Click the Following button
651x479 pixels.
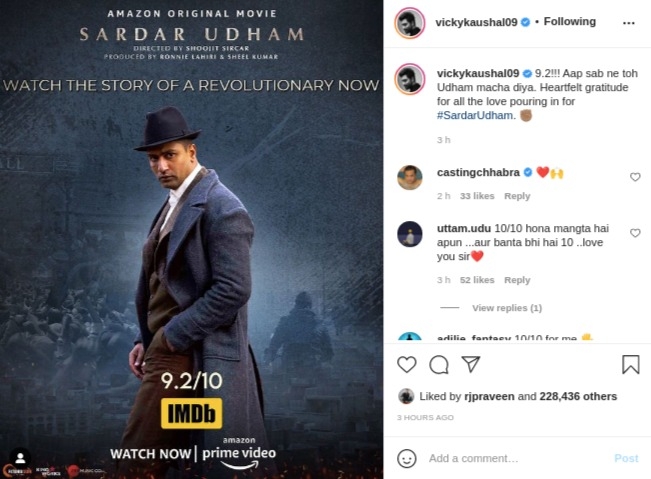(570, 22)
